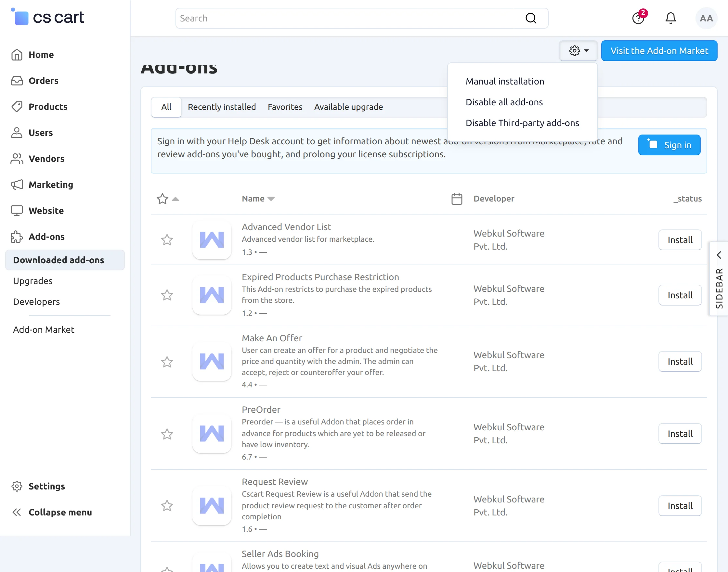Click Make An Offer logo thumbnail
Image resolution: width=728 pixels, height=572 pixels.
coord(212,361)
